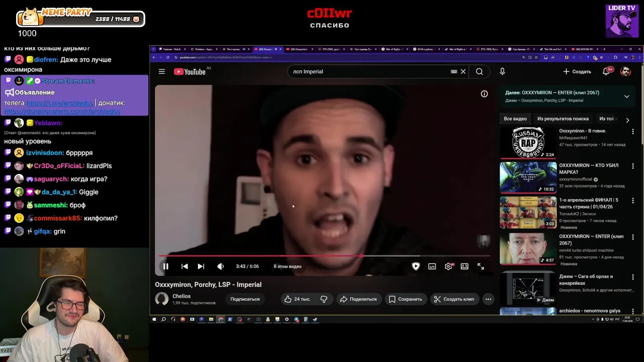This screenshot has height=362, width=644.
Task: Open 'Джем – Сага об орлах и канарейках'
Action: point(528,288)
